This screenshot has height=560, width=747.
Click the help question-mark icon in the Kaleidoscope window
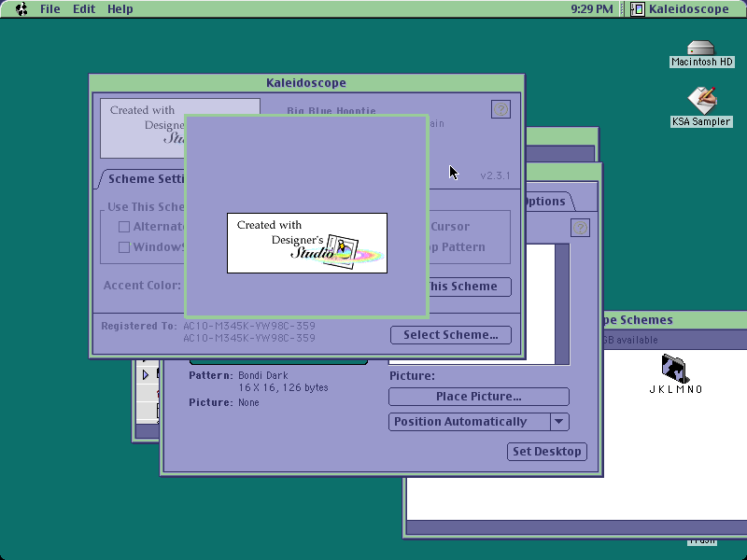(500, 109)
